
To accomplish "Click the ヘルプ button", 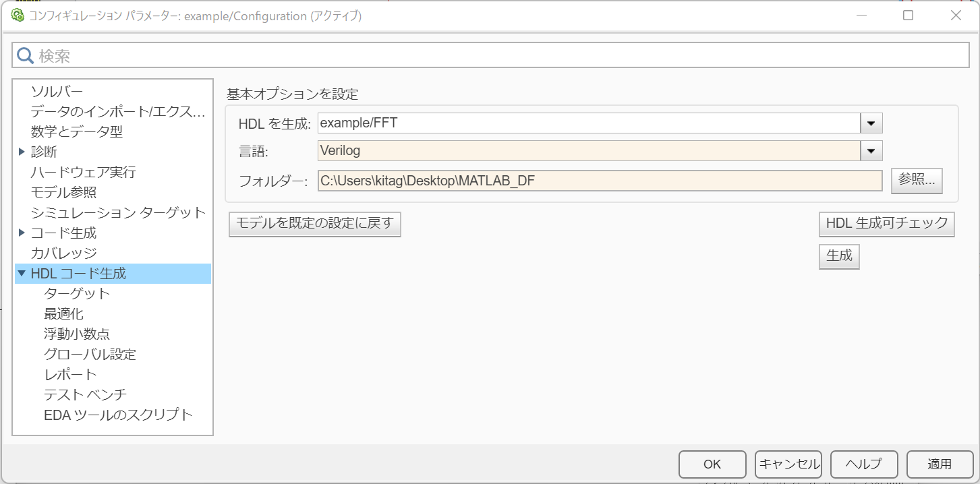I will [864, 464].
